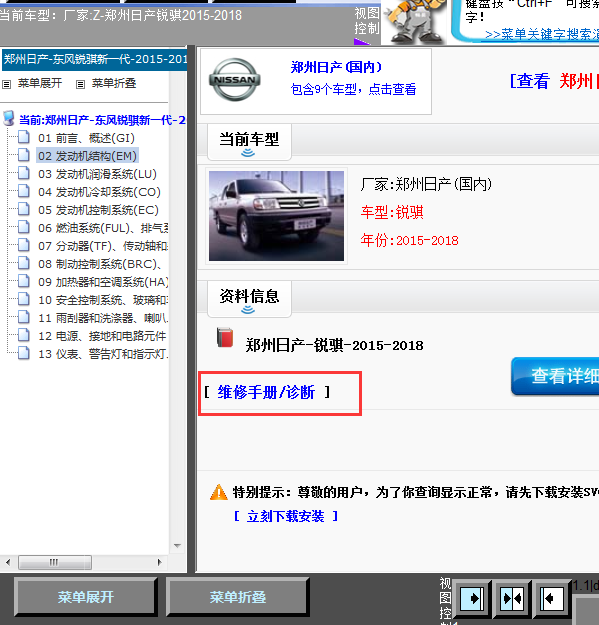Click the pickup truck thumbnail photo
This screenshot has width=599, height=625.
click(x=276, y=216)
